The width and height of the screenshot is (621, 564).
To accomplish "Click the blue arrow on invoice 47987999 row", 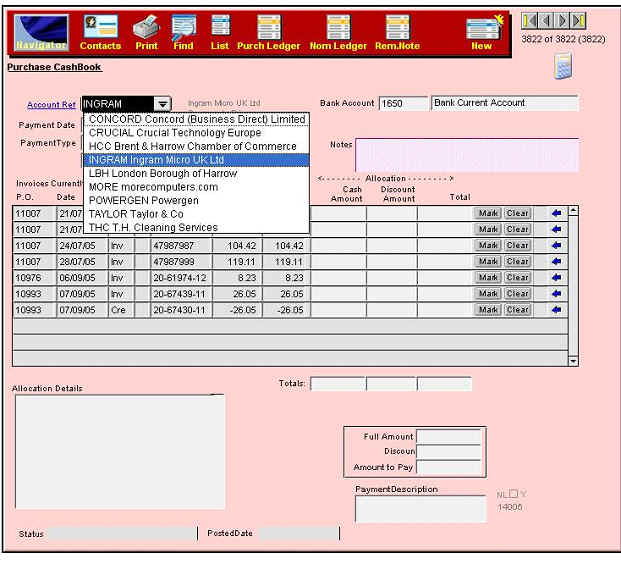I will pos(556,261).
